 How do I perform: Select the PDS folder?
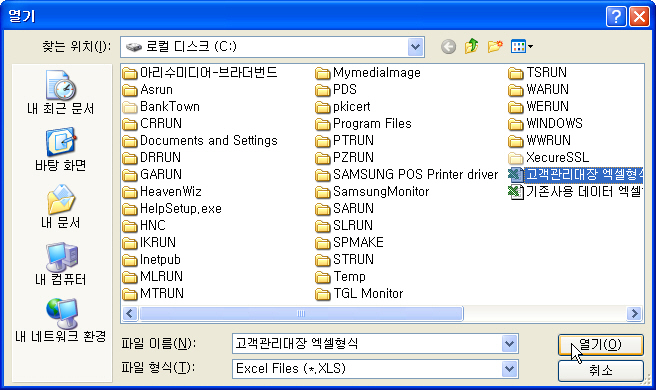tap(336, 90)
